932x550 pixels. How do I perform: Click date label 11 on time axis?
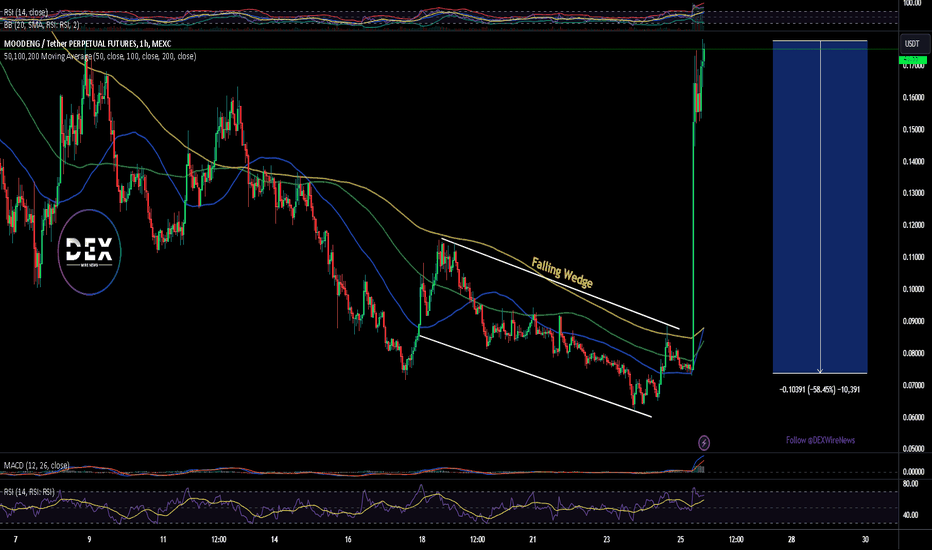(x=163, y=540)
